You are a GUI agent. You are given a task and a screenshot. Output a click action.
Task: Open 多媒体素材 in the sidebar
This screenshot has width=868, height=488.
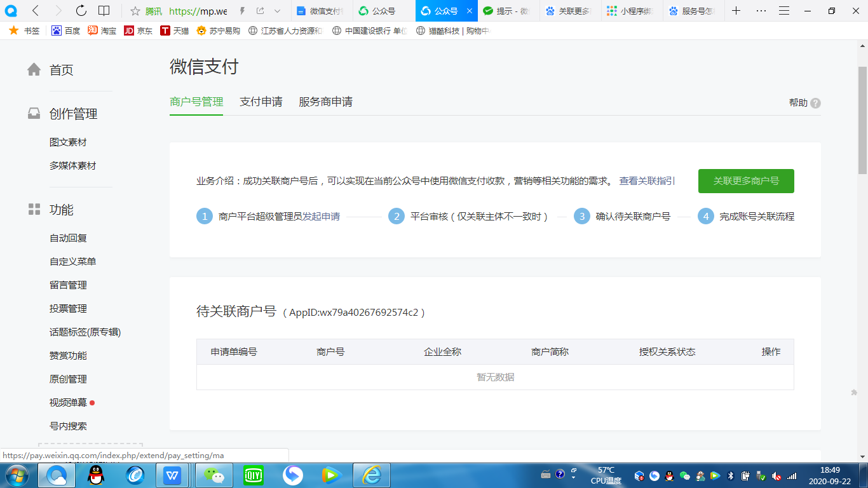point(73,166)
